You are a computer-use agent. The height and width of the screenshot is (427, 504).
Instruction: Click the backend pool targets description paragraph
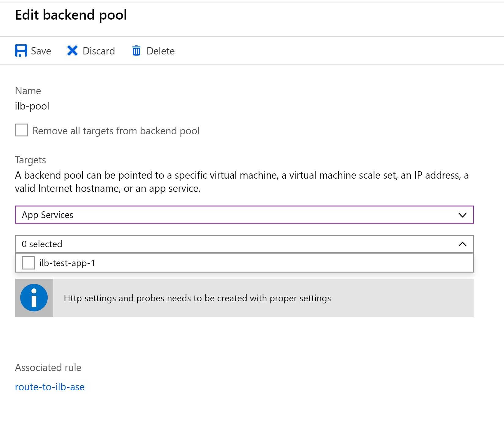click(x=242, y=182)
